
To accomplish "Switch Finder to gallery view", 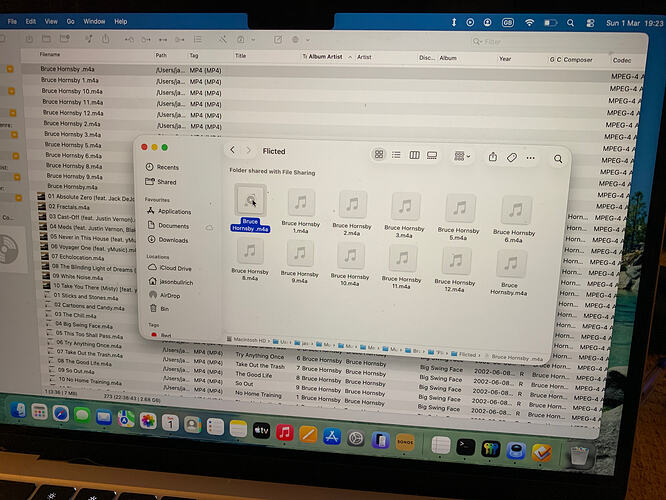I will [x=432, y=156].
